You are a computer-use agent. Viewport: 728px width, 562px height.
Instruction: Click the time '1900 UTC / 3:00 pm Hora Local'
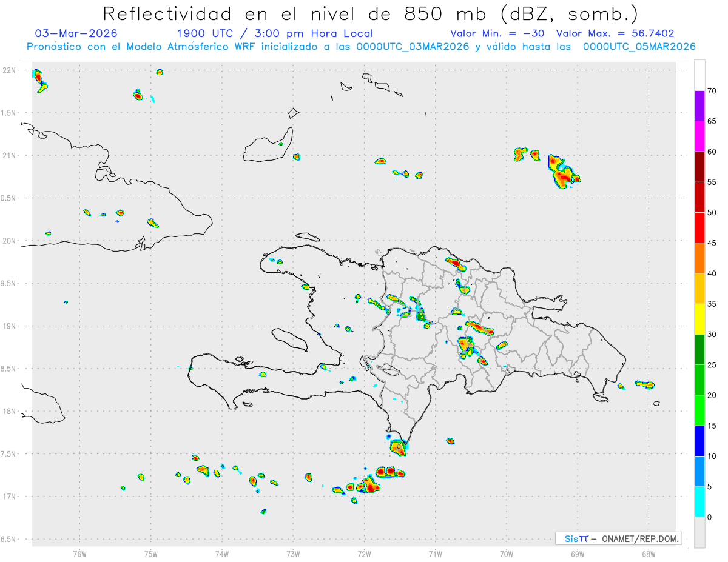pyautogui.click(x=275, y=33)
